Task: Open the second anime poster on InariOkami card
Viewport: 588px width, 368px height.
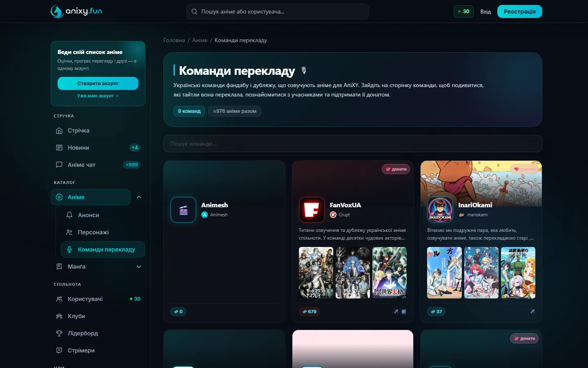Action: click(x=481, y=273)
